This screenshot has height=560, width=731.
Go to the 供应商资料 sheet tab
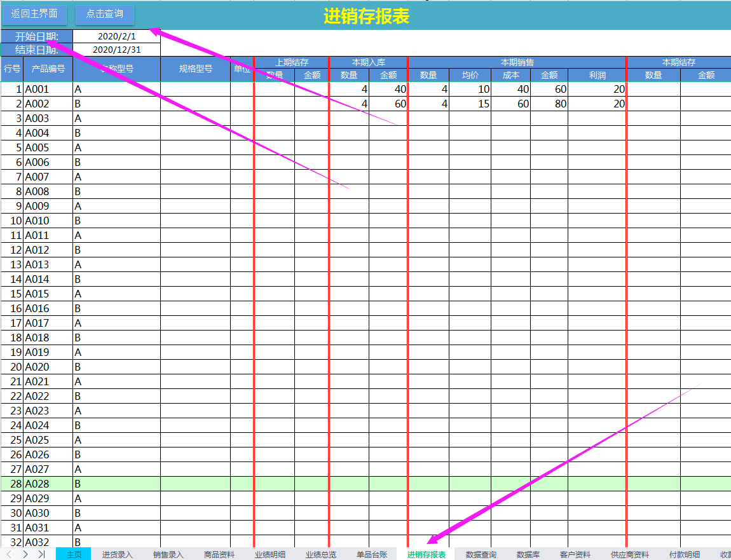click(x=630, y=554)
